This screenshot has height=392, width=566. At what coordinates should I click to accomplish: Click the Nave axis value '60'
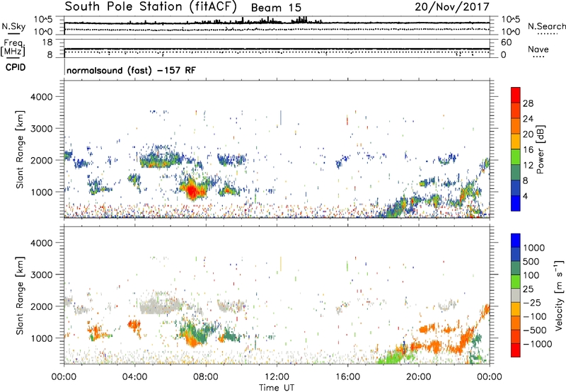506,42
